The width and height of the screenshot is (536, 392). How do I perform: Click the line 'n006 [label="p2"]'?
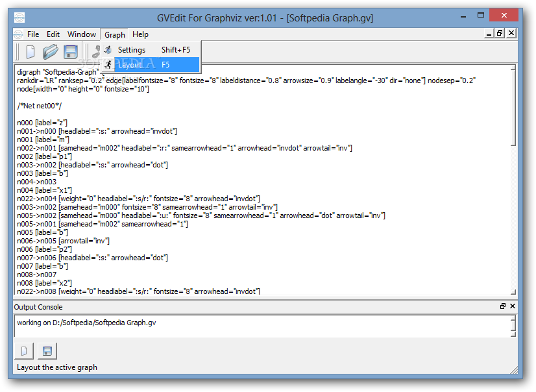click(44, 249)
